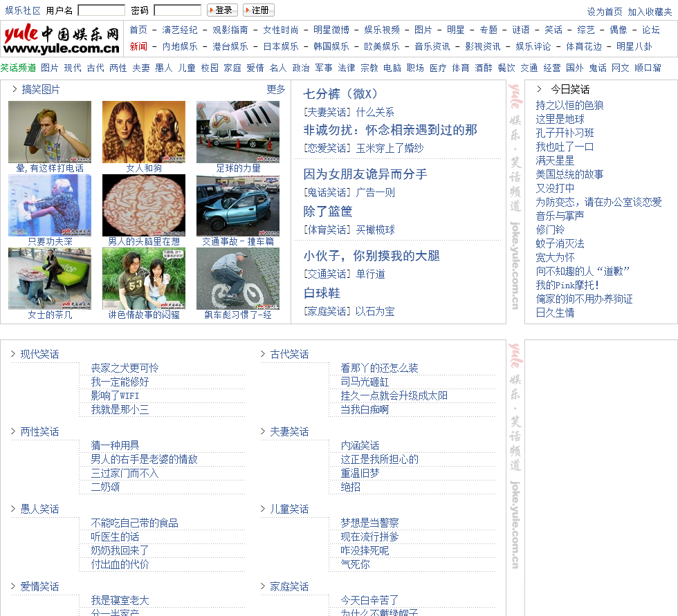Open 美国总统的故事 joke link

tap(569, 174)
